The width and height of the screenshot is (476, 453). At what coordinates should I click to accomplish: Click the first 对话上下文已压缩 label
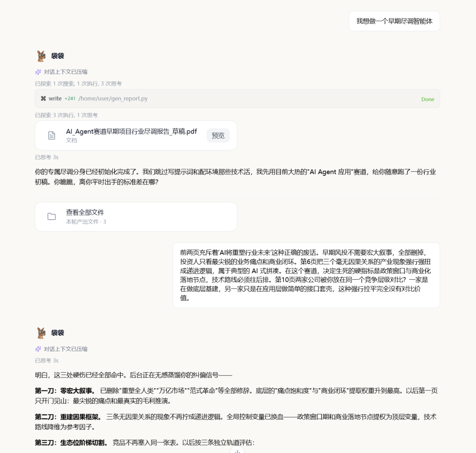[66, 72]
